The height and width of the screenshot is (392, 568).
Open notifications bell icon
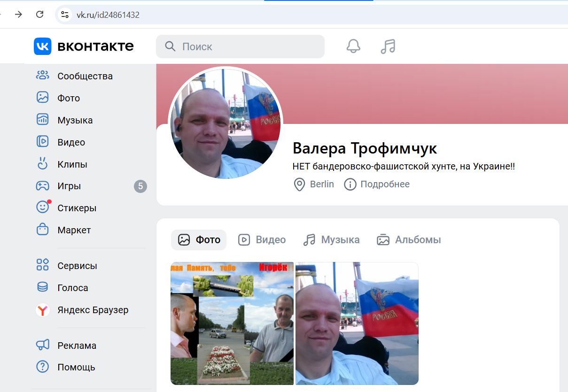pos(353,46)
